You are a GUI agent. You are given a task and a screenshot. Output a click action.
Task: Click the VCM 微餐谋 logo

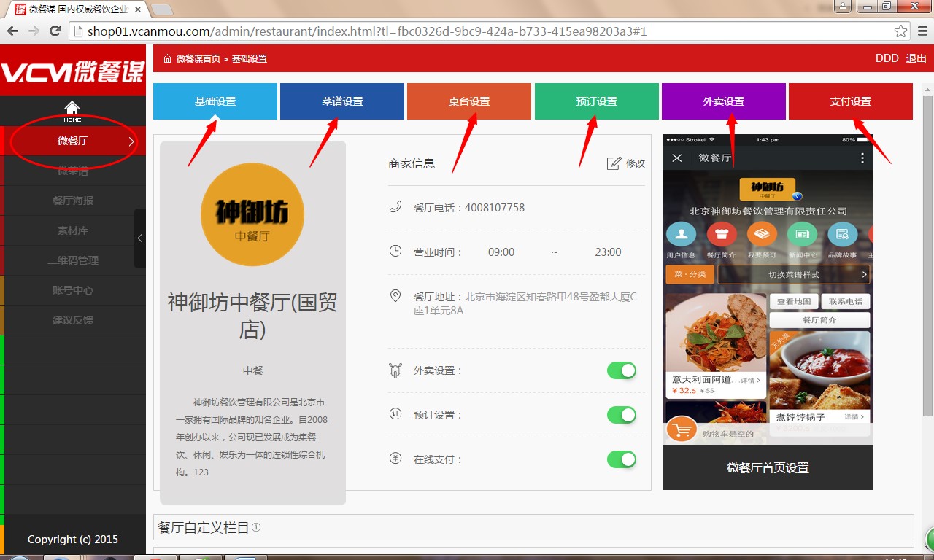coord(73,71)
